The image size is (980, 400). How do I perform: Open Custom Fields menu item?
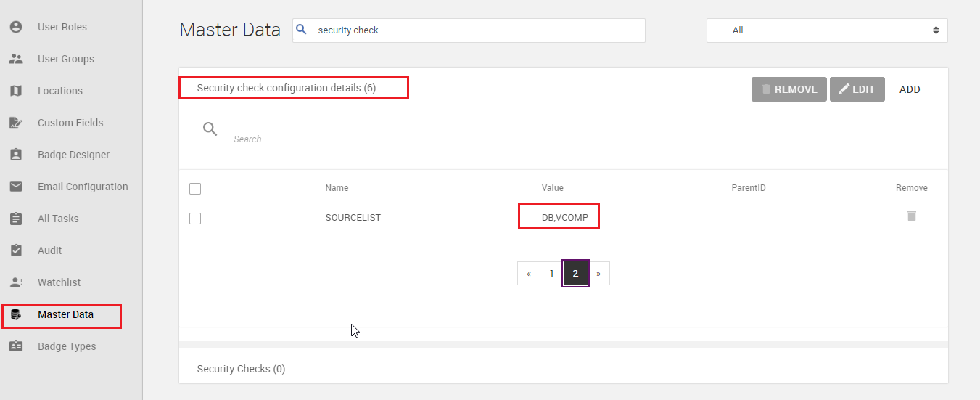70,123
